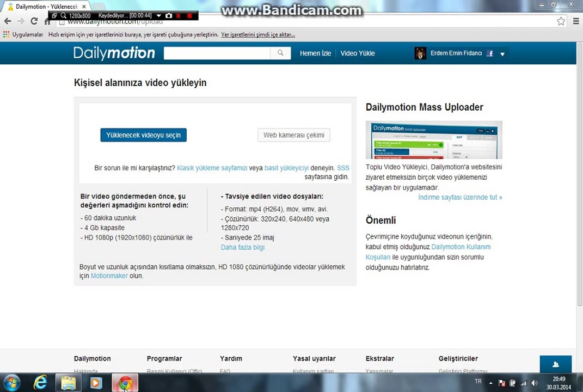Click Daha fazla bilgi link
This screenshot has height=392, width=583.
click(x=242, y=247)
